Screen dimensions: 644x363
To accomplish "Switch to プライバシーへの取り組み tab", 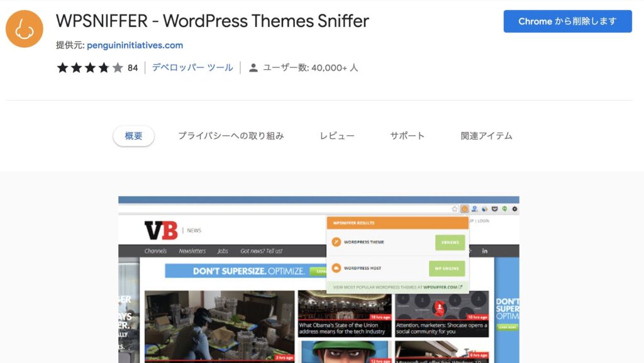I will [x=231, y=136].
